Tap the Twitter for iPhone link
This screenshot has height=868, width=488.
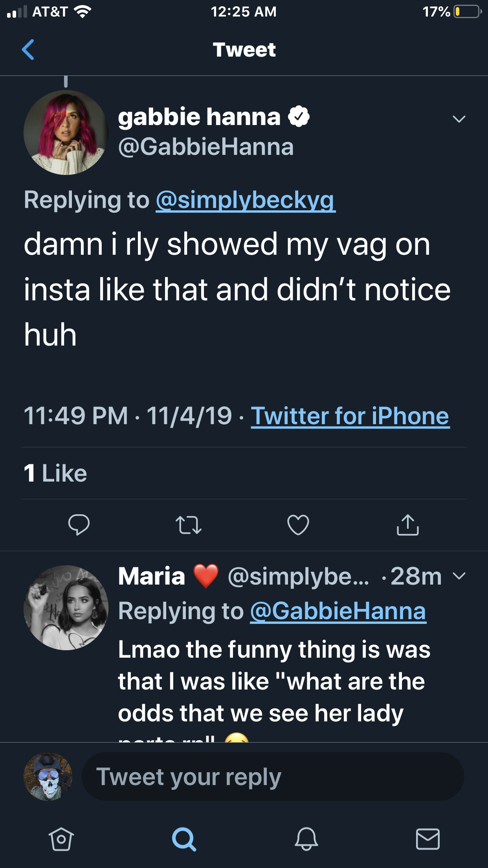click(x=350, y=416)
